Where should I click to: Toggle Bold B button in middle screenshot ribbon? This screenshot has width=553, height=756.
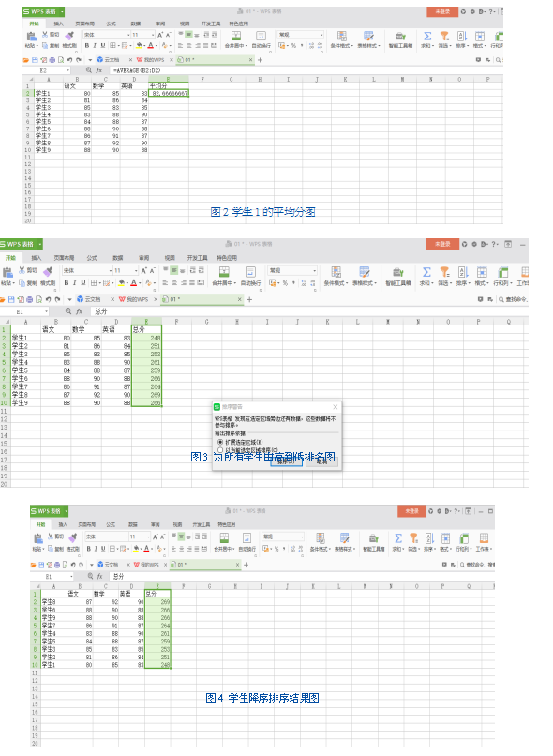pos(67,282)
